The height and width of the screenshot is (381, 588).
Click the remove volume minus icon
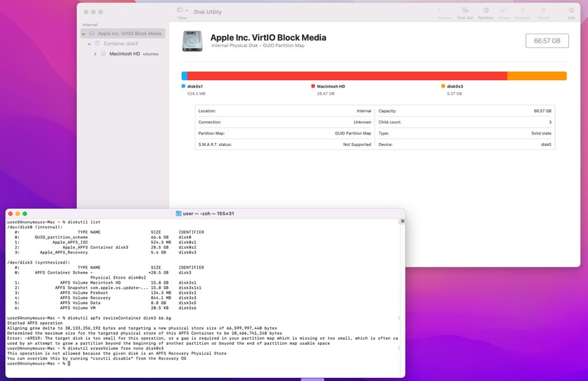click(448, 10)
